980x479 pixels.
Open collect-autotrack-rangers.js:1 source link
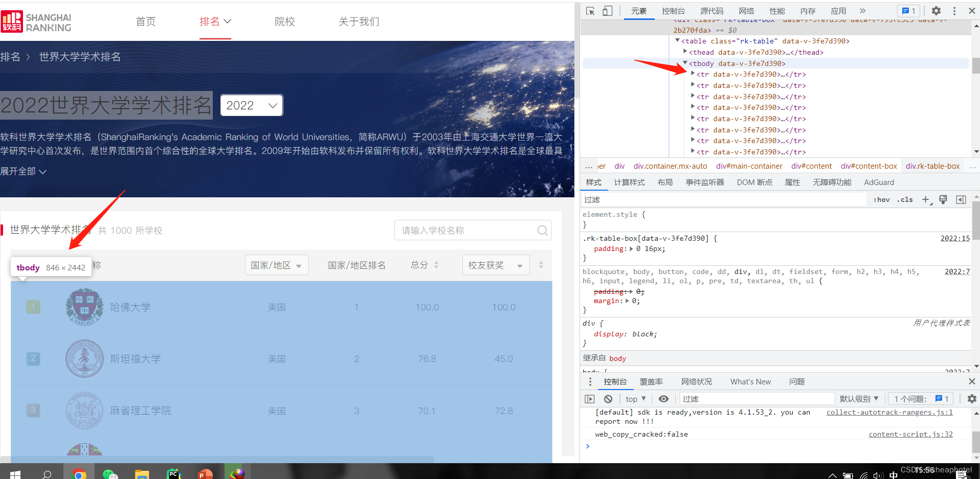click(889, 412)
